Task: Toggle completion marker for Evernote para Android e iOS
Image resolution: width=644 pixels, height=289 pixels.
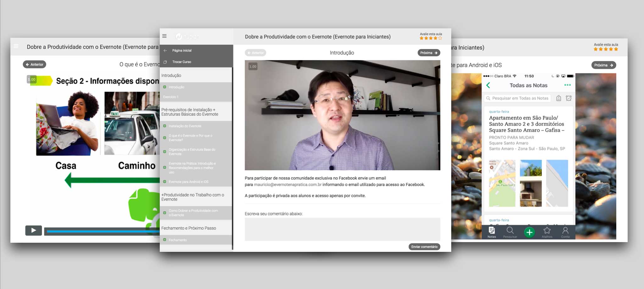Action: (164, 182)
